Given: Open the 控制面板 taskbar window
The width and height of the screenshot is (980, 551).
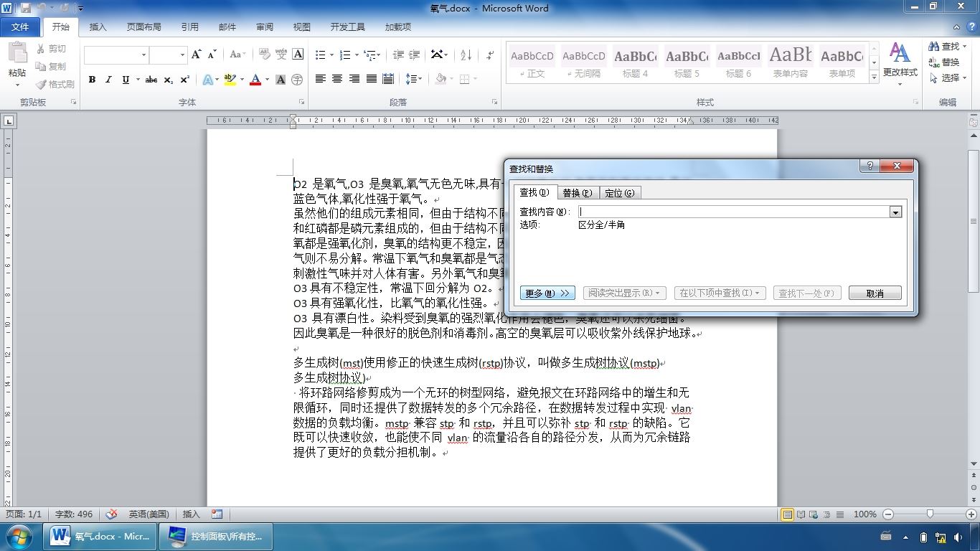Looking at the screenshot, I should [216, 537].
